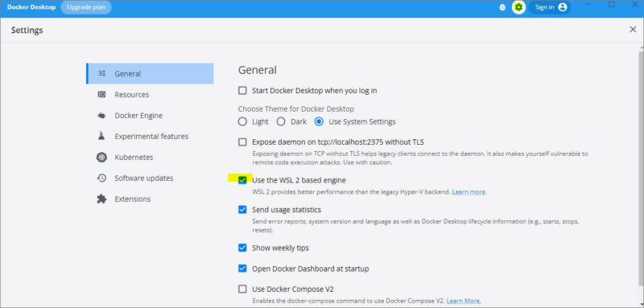This screenshot has width=644, height=308.
Task: Click the Extensions puzzle piece icon
Action: click(x=102, y=199)
